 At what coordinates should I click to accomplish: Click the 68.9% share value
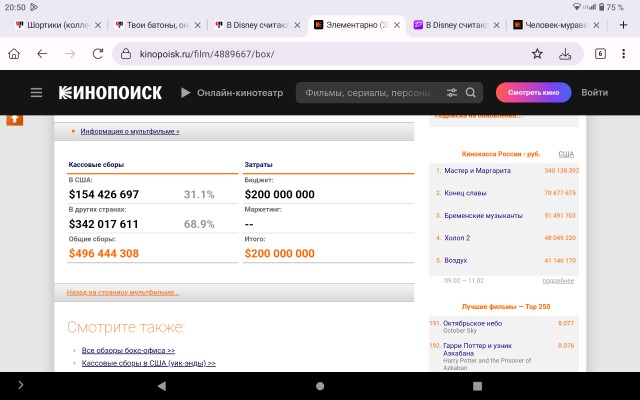[x=199, y=224]
